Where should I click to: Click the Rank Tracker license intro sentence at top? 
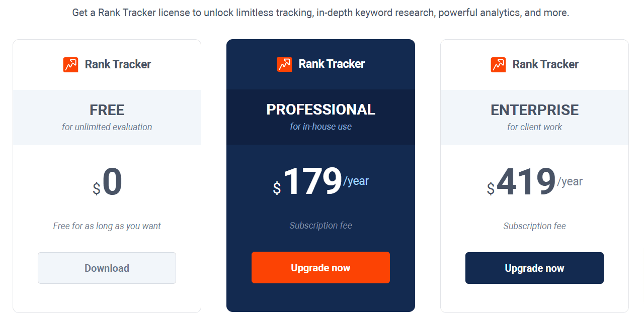coord(321,12)
